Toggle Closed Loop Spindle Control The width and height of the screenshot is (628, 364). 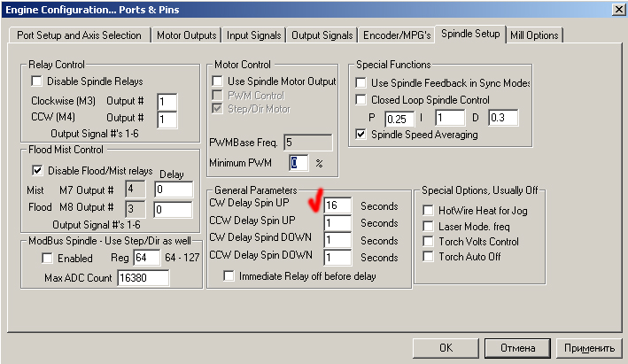[361, 100]
